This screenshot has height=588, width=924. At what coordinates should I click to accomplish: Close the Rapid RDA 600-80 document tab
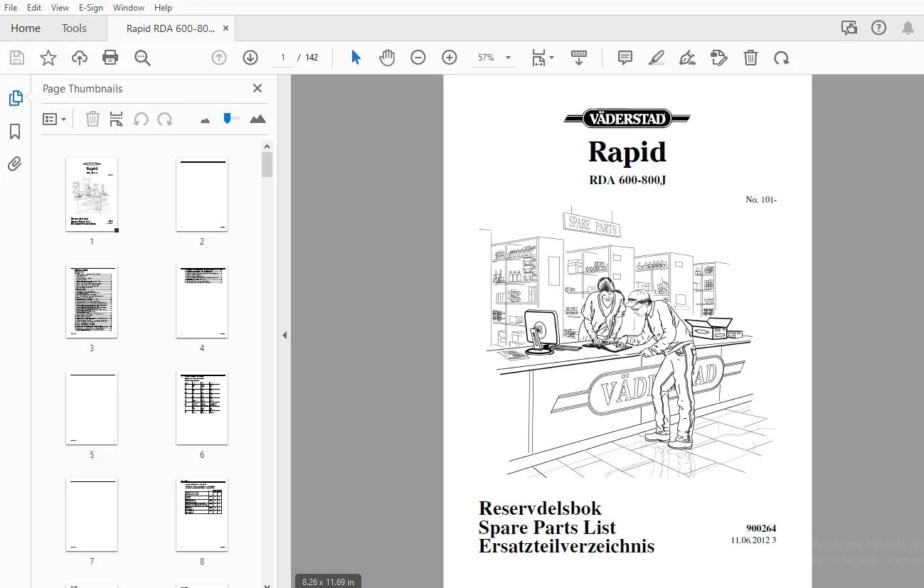[x=225, y=28]
